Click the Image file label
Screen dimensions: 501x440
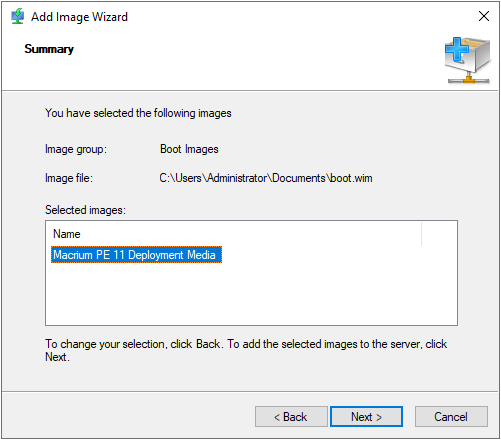69,178
